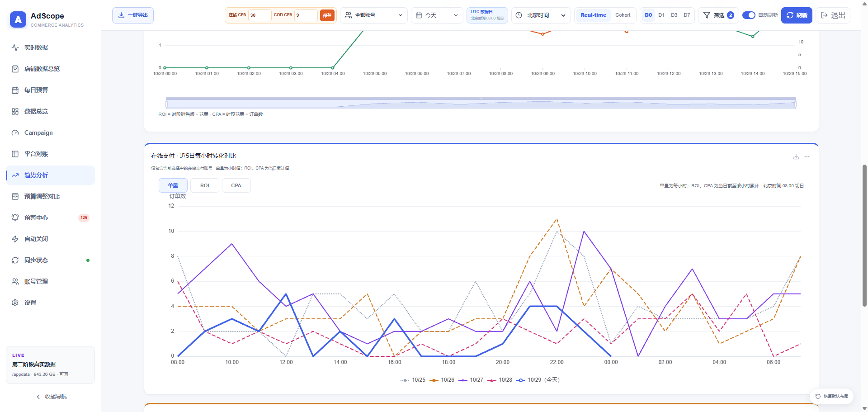
Task: Open 平台对账 page
Action: [50, 154]
